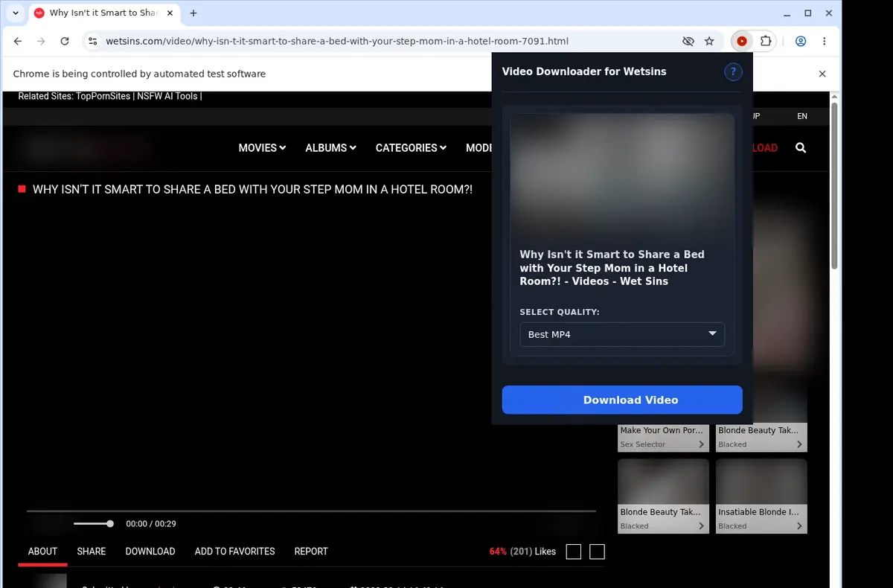893x588 pixels.
Task: Adjust the video volume slider
Action: (93, 524)
